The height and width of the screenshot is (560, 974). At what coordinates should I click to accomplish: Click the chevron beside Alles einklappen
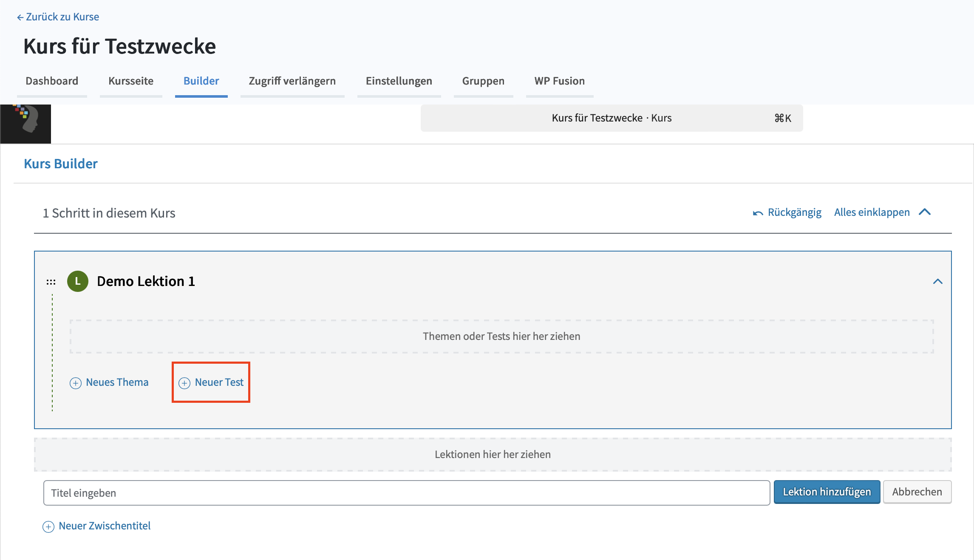[x=925, y=212]
